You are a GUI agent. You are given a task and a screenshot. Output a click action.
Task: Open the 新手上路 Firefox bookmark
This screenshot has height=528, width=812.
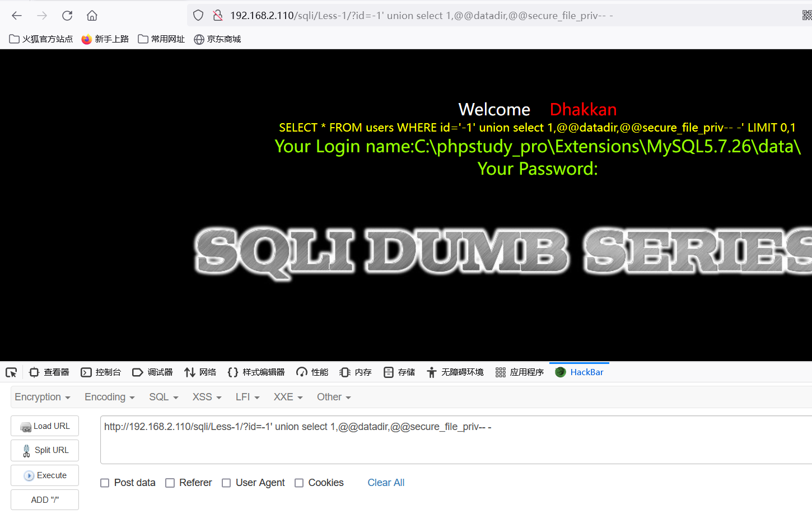click(x=105, y=39)
